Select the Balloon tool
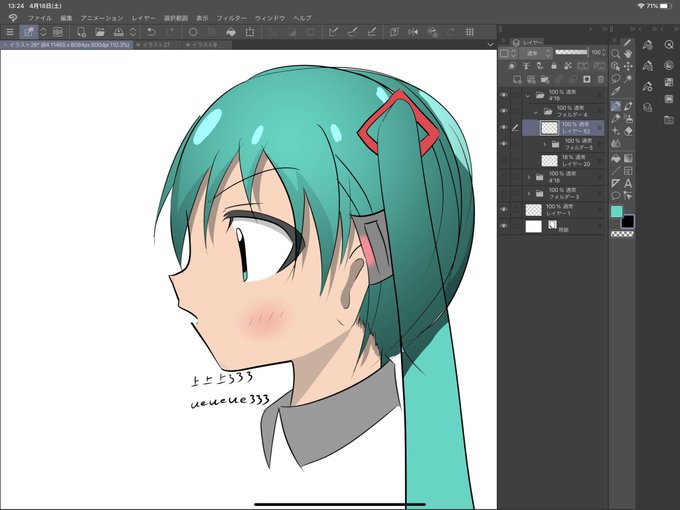Screen dimensions: 680x510 (x=615, y=196)
